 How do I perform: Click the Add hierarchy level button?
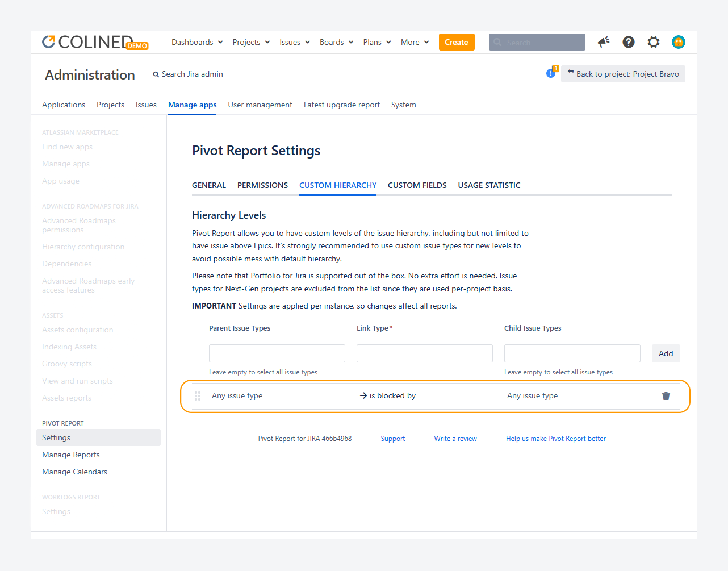tap(666, 353)
